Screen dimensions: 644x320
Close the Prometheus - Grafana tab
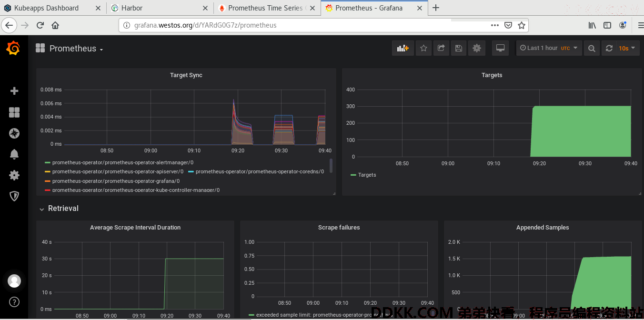pyautogui.click(x=420, y=8)
